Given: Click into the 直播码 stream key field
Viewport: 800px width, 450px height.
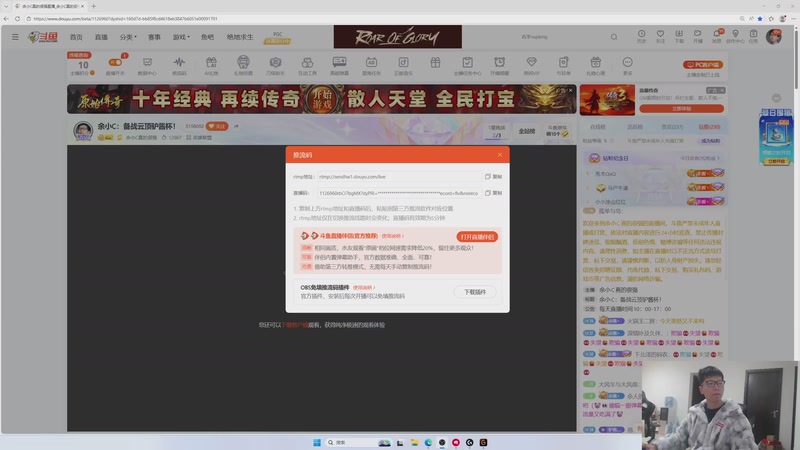Looking at the screenshot, I should (x=399, y=193).
